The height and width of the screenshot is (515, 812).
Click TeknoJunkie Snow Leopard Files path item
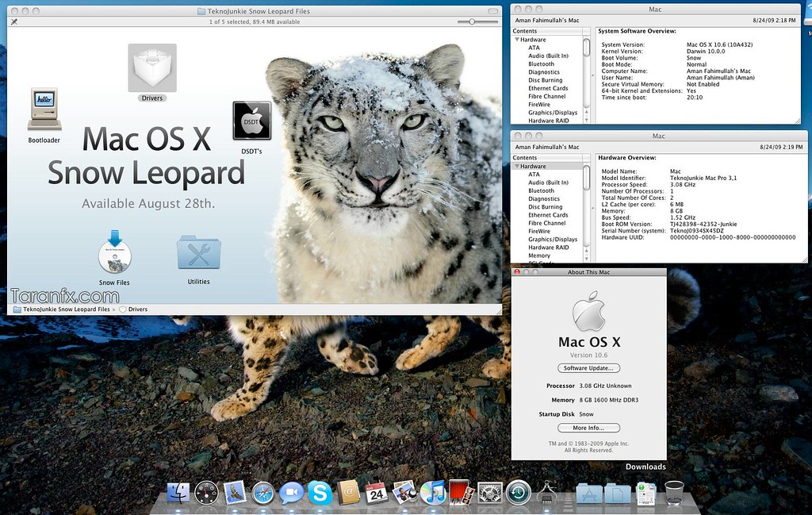66,309
